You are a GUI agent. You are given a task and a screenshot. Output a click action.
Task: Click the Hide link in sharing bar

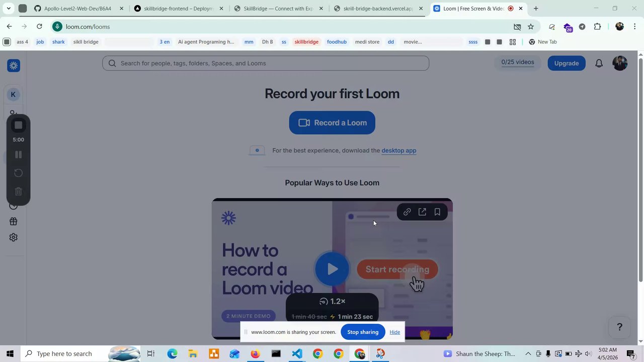tap(395, 332)
